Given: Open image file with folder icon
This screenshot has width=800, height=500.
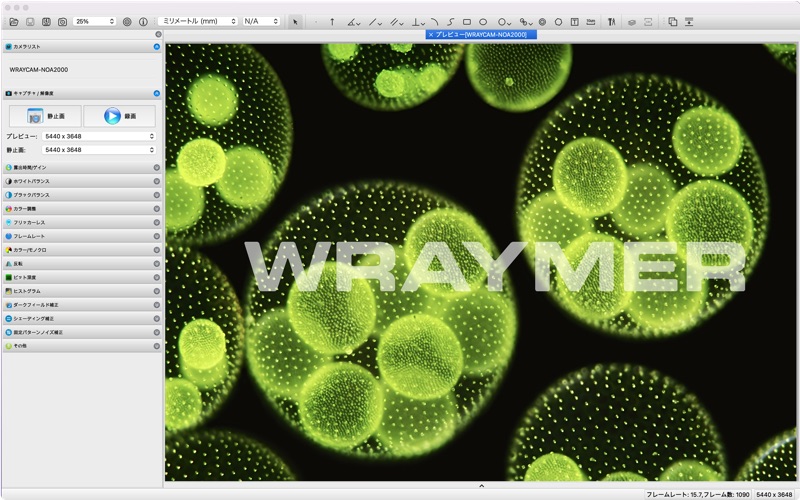Looking at the screenshot, I should [14, 21].
